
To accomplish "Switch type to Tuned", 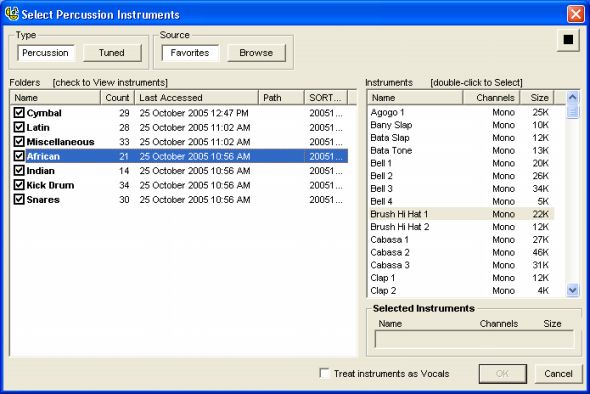I will 112,53.
